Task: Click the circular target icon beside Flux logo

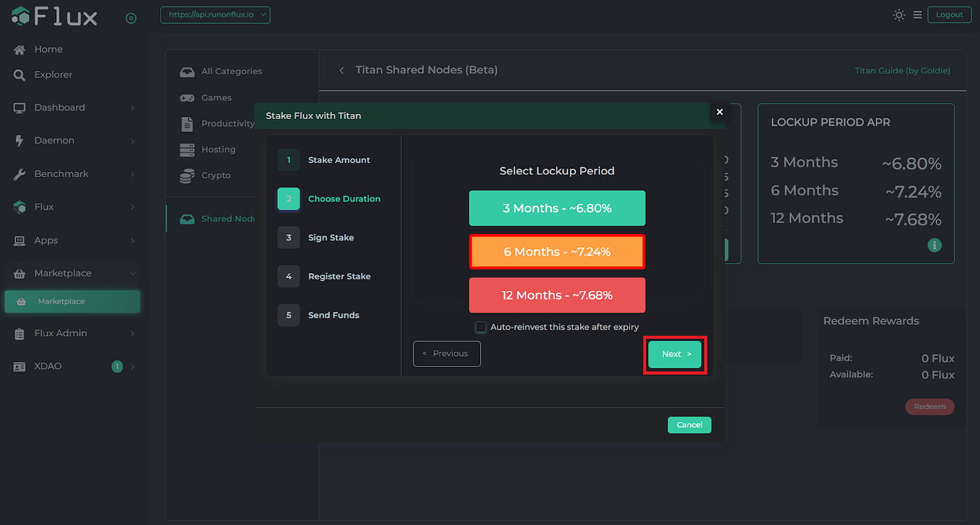Action: [131, 18]
